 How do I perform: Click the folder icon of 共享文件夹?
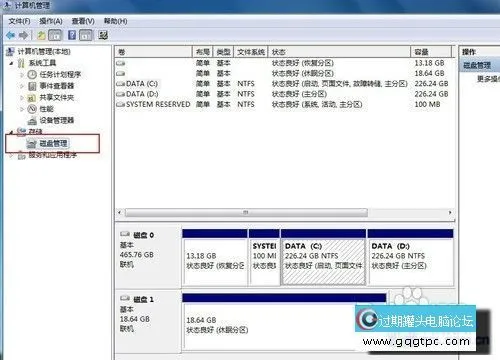click(x=32, y=97)
